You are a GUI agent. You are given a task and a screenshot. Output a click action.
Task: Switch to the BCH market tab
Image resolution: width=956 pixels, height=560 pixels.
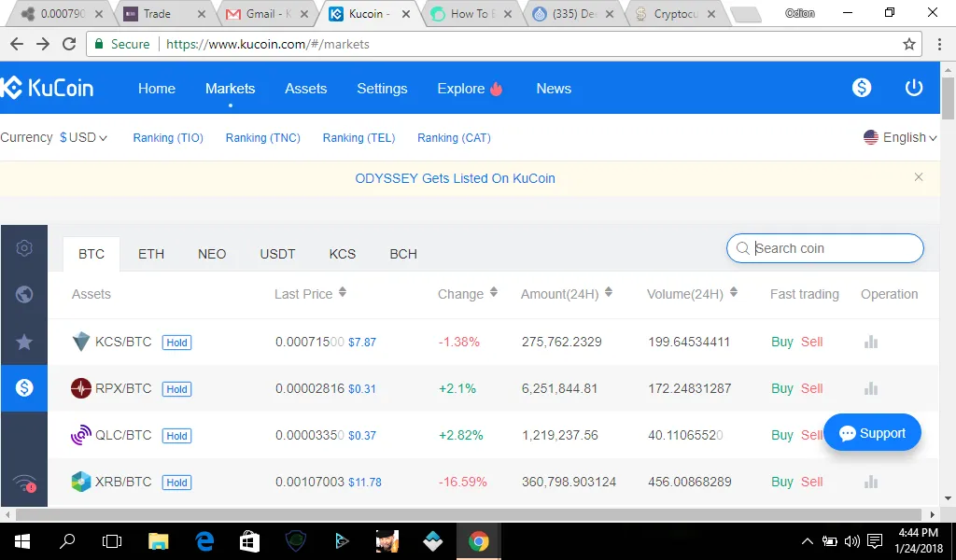coord(403,254)
